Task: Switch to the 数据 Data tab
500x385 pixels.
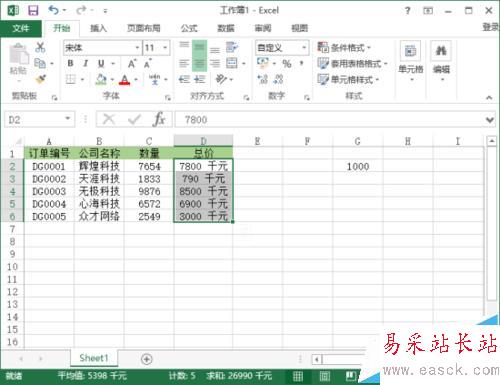Action: pyautogui.click(x=226, y=28)
